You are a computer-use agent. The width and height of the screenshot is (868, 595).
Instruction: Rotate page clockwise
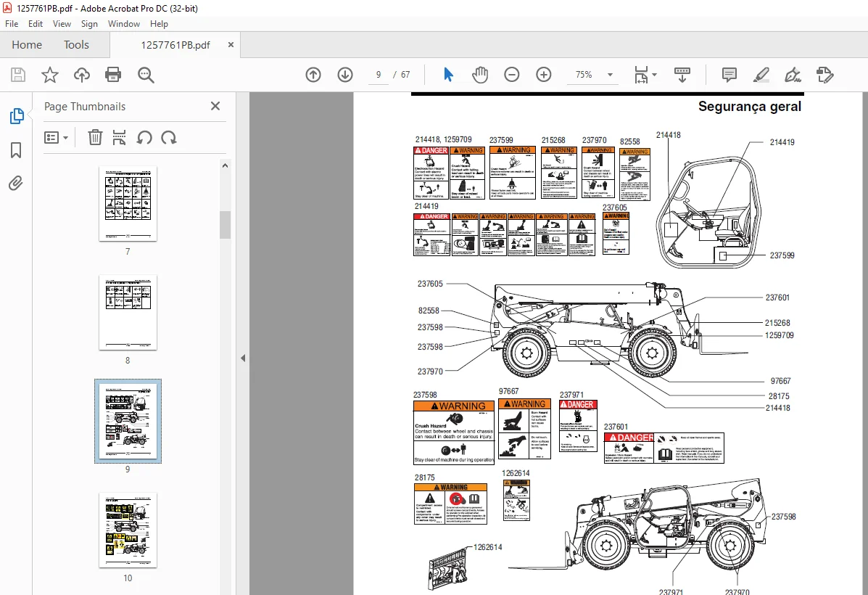(168, 137)
